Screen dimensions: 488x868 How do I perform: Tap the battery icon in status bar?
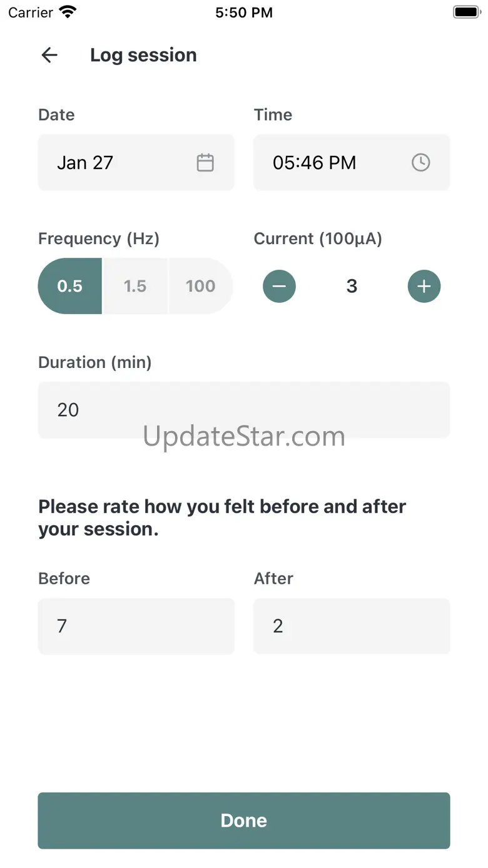point(466,12)
